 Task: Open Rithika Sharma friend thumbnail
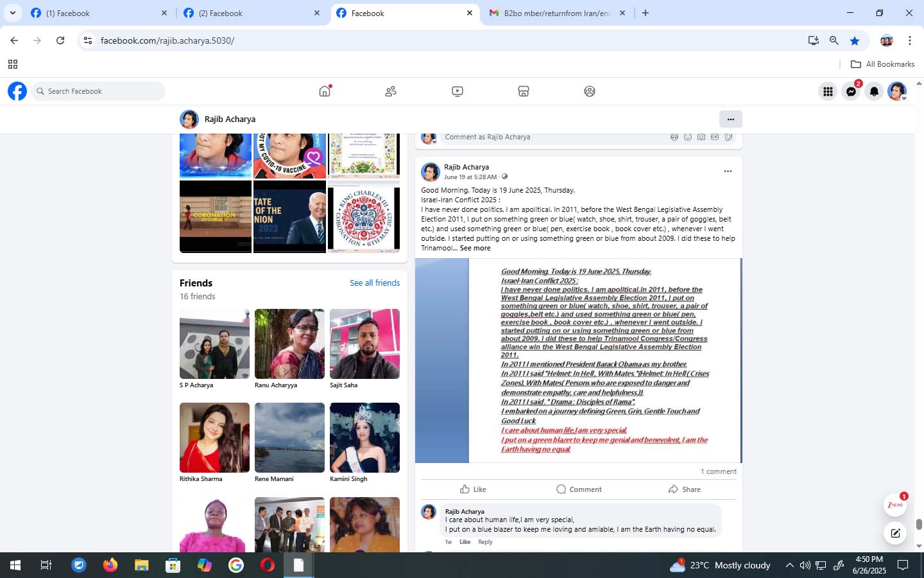[x=214, y=437]
